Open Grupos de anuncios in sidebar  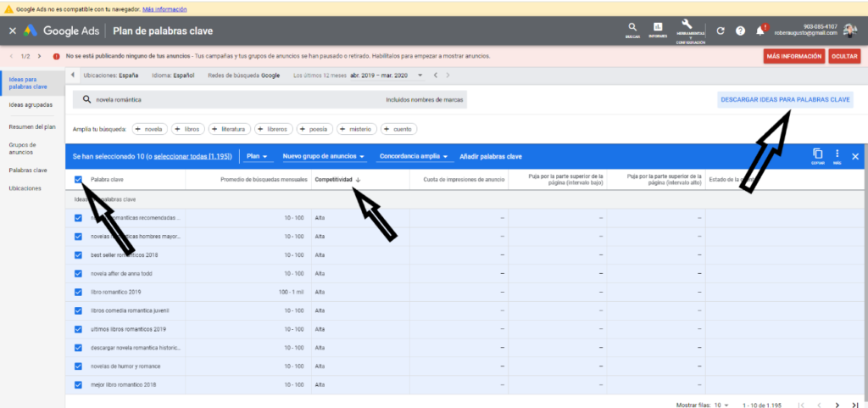[21, 148]
